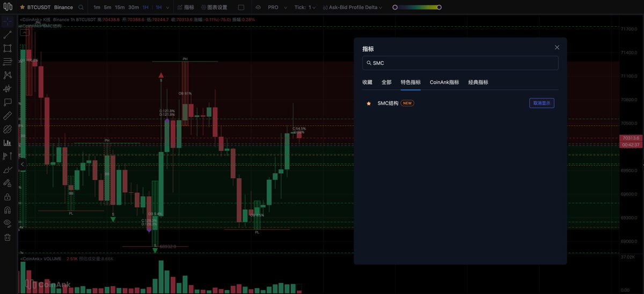
Task: Open BTCUSDT Binance symbol selector
Action: (50, 8)
